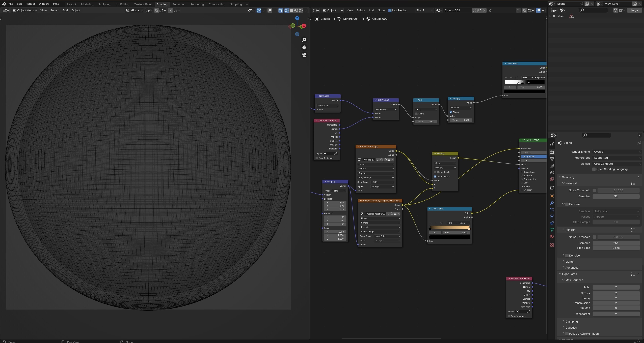Click the pin icon in node editor header
644x343 pixels.
pyautogui.click(x=490, y=11)
